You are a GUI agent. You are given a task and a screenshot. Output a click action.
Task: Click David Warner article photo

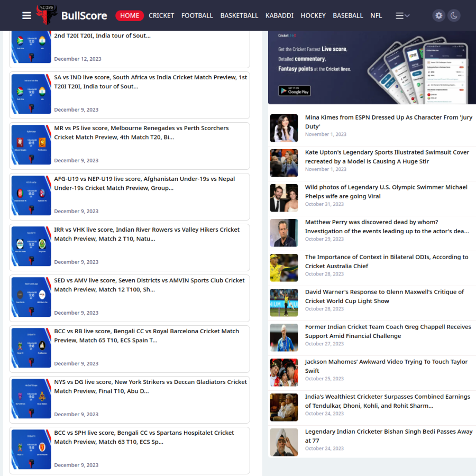tap(284, 303)
